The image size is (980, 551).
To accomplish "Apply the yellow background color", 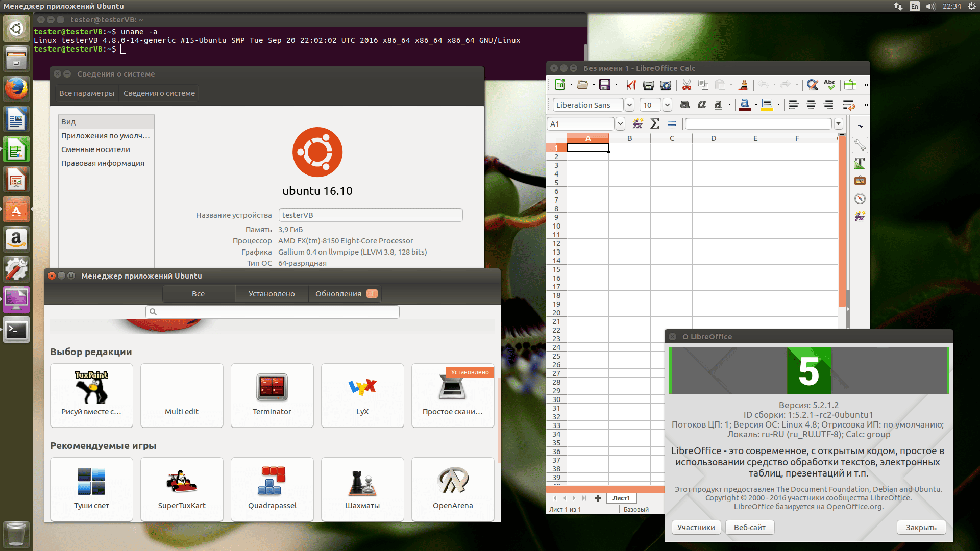I will [x=767, y=105].
